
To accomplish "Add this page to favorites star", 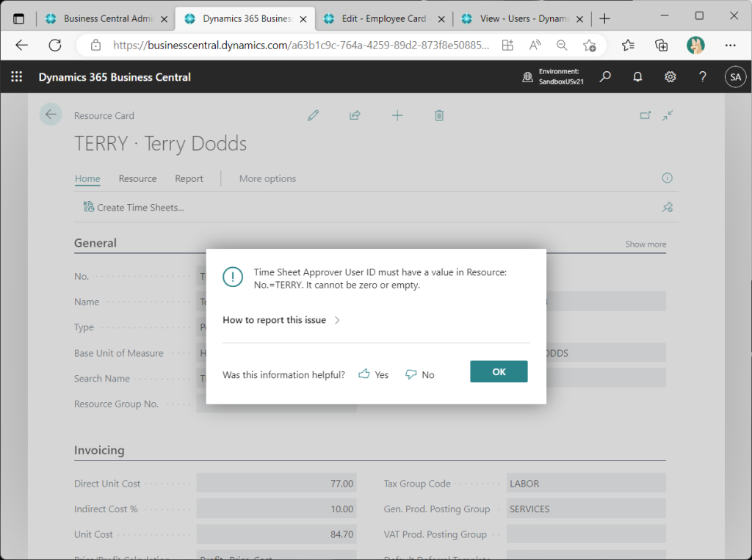I will [590, 45].
